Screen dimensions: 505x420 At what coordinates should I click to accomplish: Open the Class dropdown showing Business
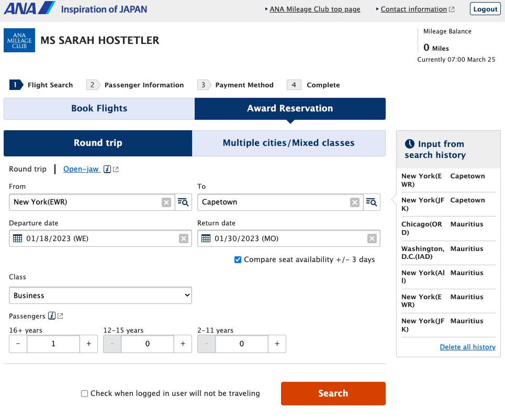pos(100,295)
